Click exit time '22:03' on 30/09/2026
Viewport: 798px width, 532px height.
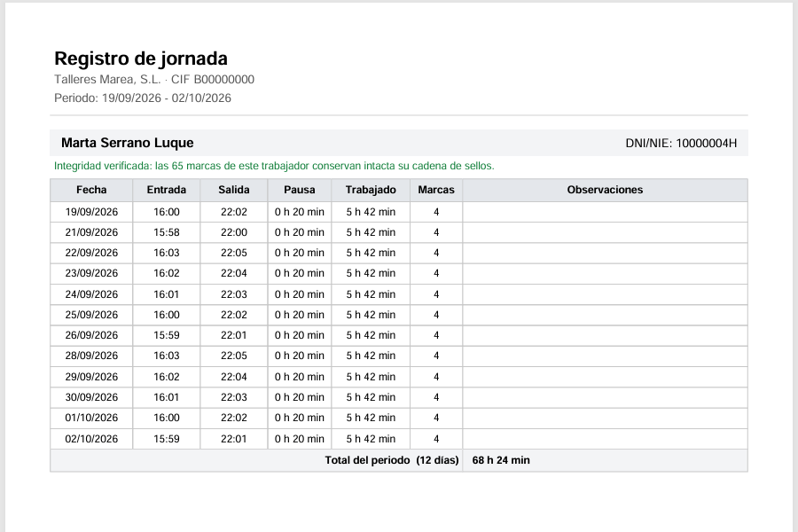pos(234,397)
